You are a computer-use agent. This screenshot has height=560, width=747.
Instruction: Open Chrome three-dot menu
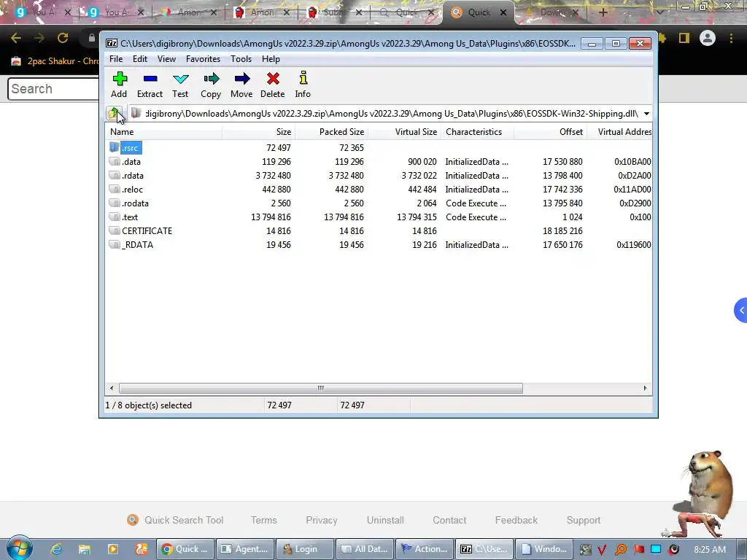[x=731, y=38]
